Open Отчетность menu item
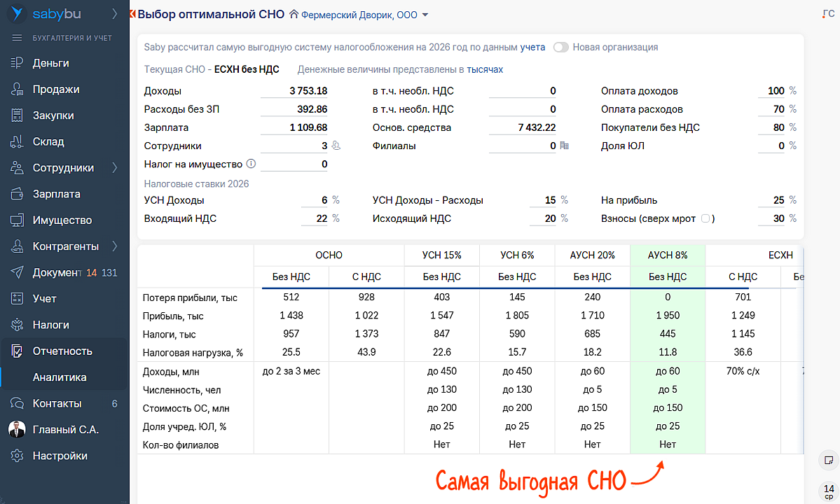 (62, 351)
